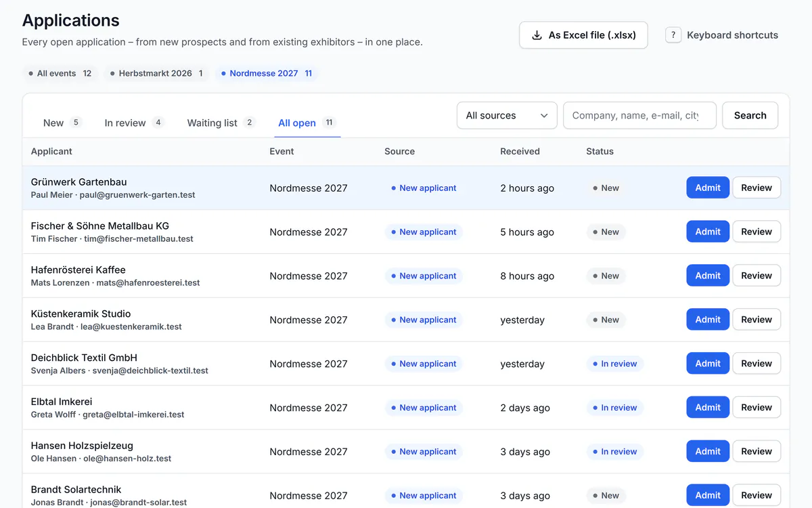
Task: Review Deichblick Textil GmbH application
Action: pyautogui.click(x=757, y=364)
